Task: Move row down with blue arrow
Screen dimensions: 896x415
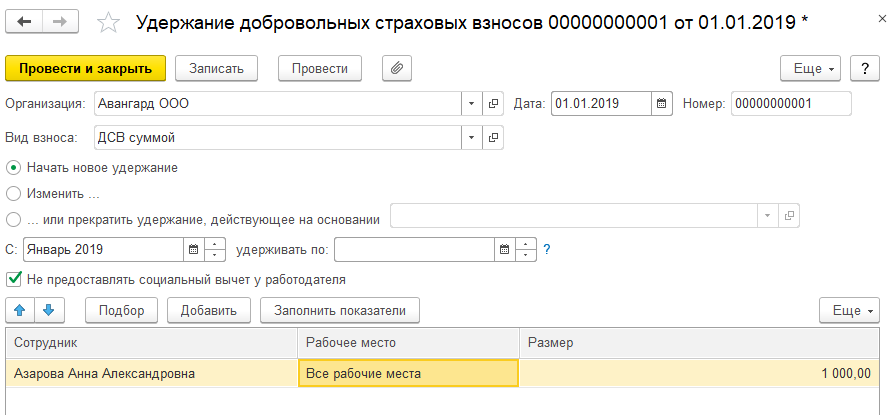Action: click(x=47, y=310)
